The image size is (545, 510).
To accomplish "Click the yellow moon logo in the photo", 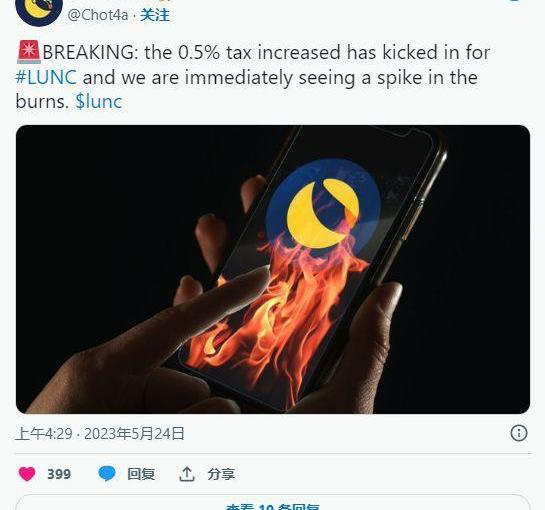I will [x=323, y=213].
